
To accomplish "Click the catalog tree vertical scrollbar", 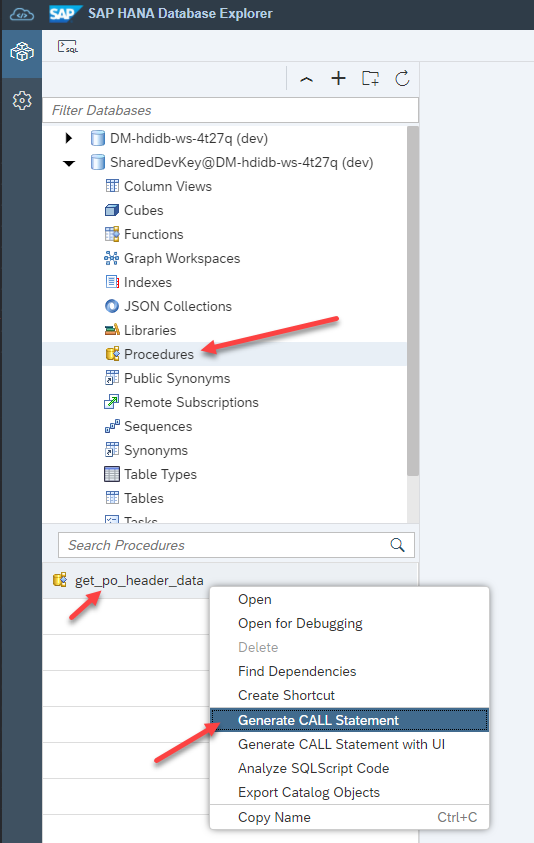I will pos(412,301).
